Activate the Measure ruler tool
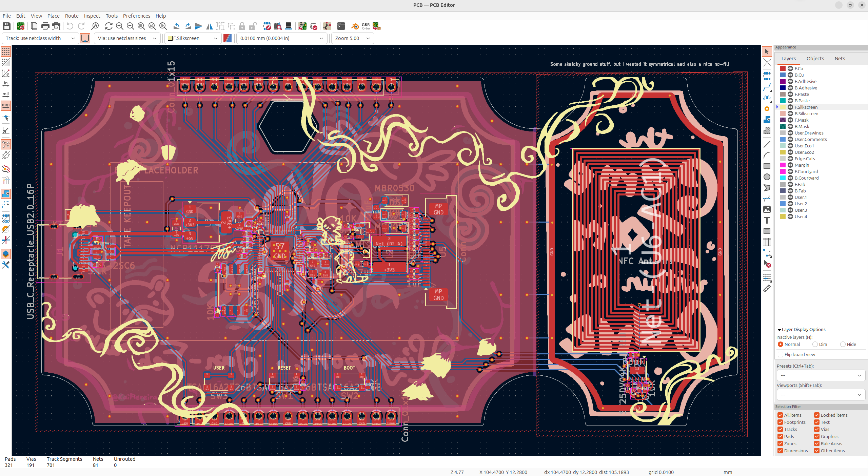 tap(767, 289)
